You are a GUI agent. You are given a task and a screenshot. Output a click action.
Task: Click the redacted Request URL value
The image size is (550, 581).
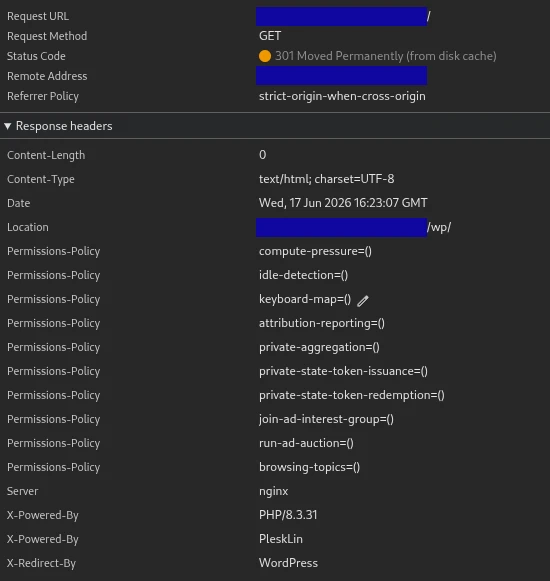(x=341, y=16)
